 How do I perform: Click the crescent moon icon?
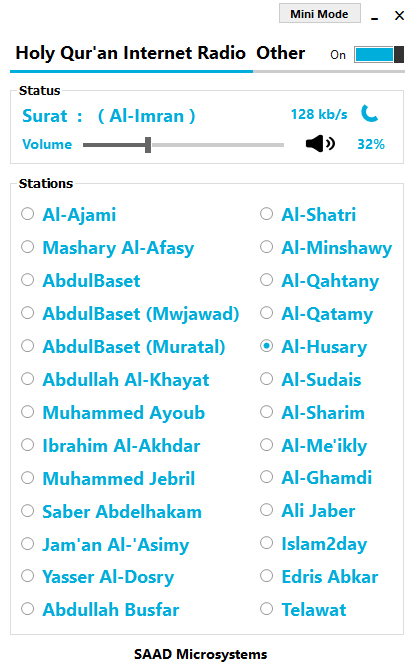(369, 114)
